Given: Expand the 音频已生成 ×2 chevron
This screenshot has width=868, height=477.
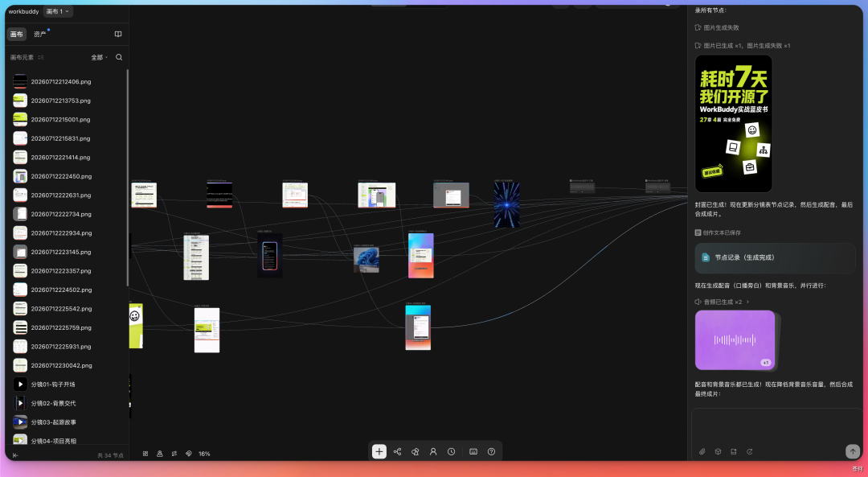Looking at the screenshot, I should point(748,302).
